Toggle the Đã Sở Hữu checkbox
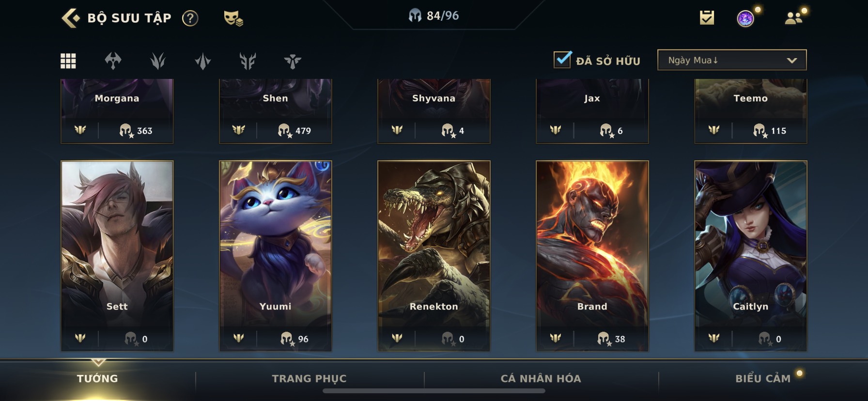868x401 pixels. (x=562, y=60)
